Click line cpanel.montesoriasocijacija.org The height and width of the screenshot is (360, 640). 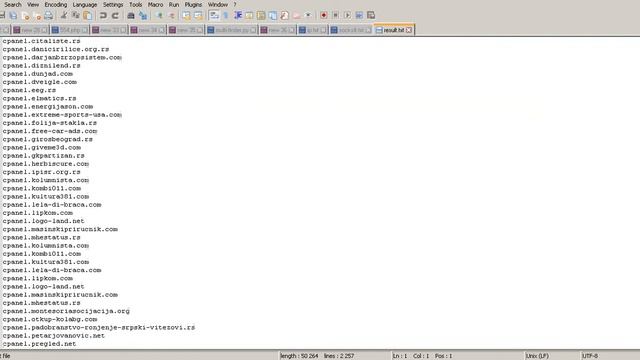66,311
